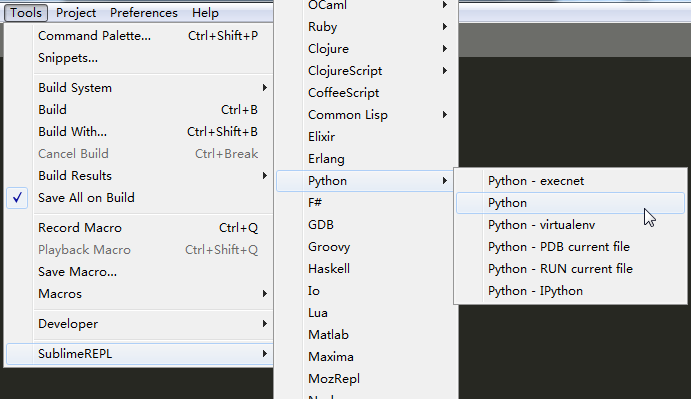
Task: Launch the plain Python REPL
Action: [x=570, y=203]
